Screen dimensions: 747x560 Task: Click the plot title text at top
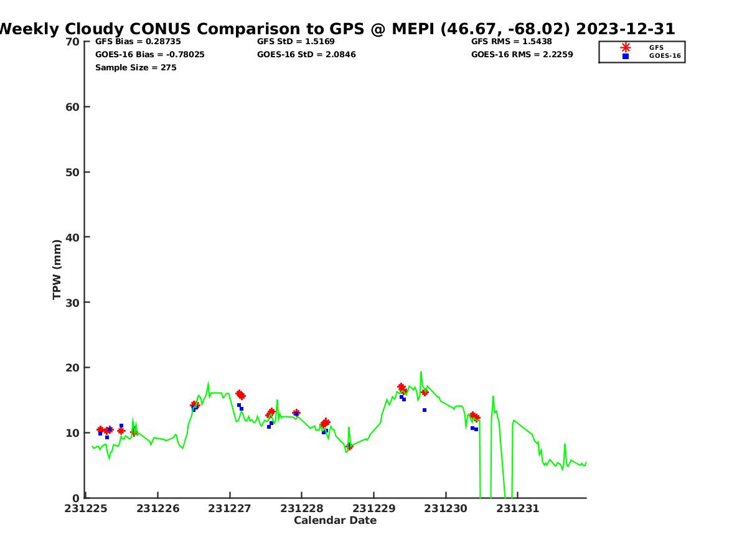[336, 29]
